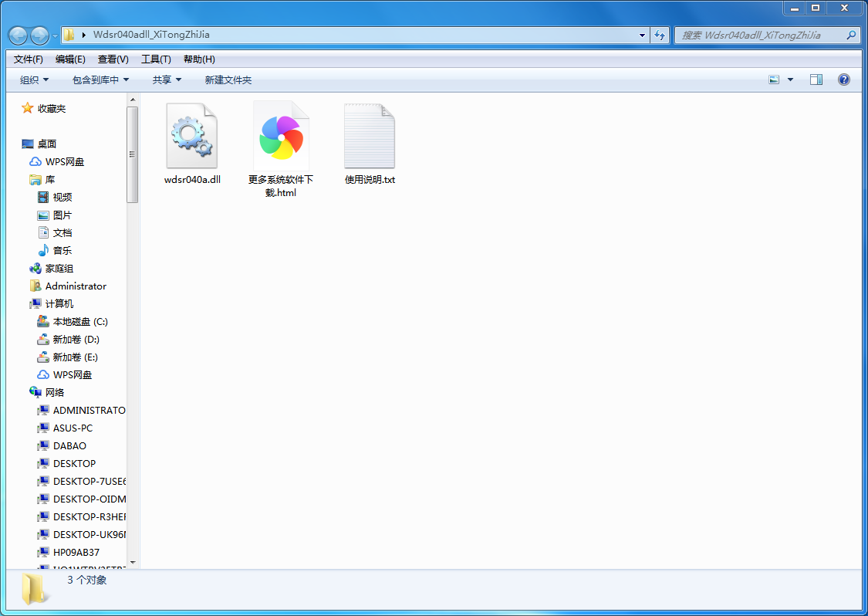This screenshot has width=868, height=616.
Task: Open the 工具(T) menu
Action: click(156, 59)
